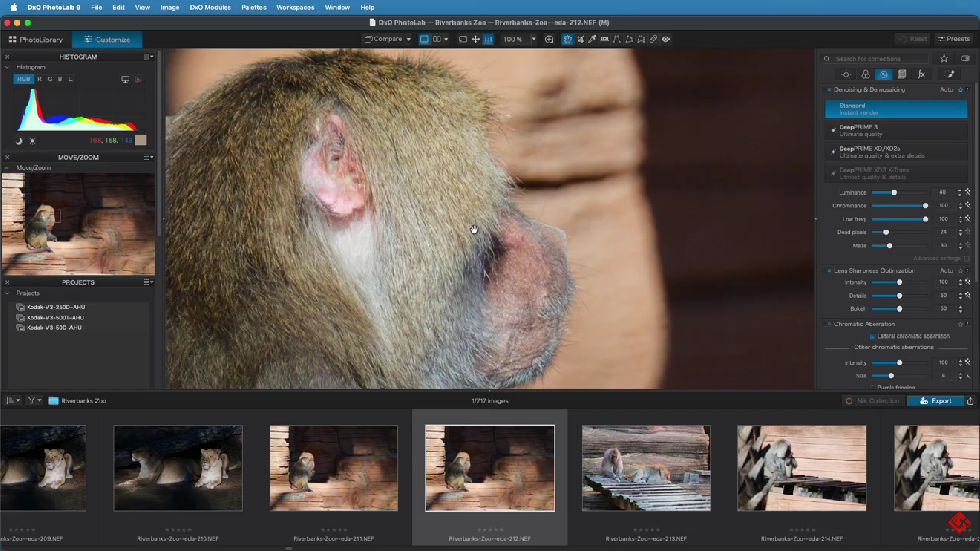Viewport: 980px width, 551px height.
Task: Collapse the Move/Zoom section chevron
Action: 7,168
